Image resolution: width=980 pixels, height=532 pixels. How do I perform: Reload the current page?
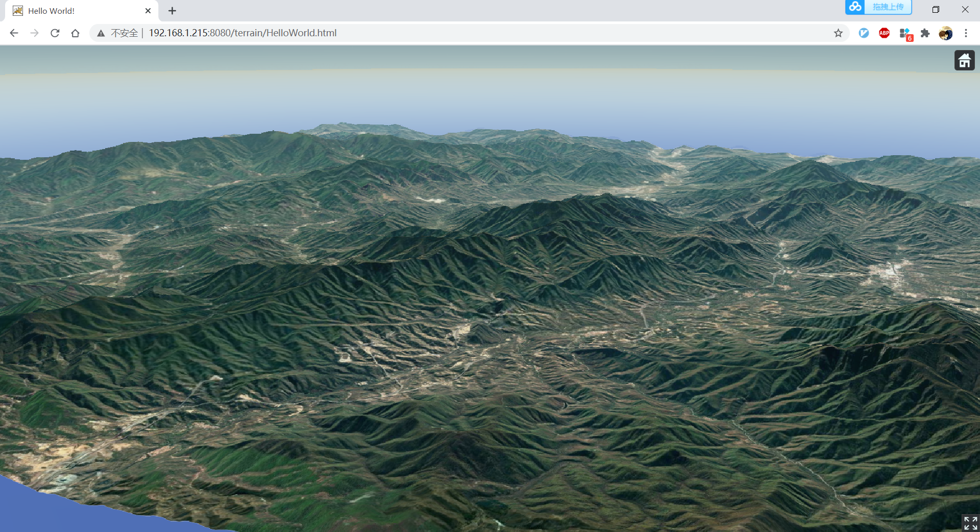(55, 33)
